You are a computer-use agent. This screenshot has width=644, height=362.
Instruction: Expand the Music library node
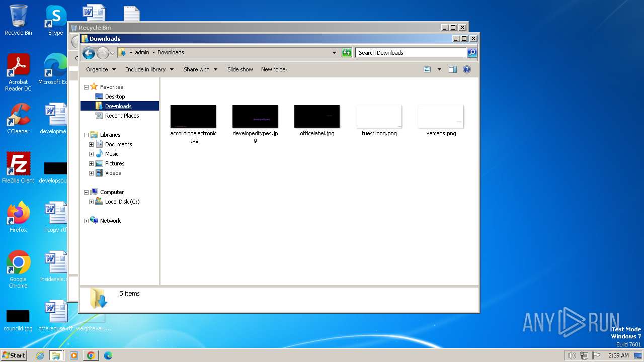tap(91, 154)
